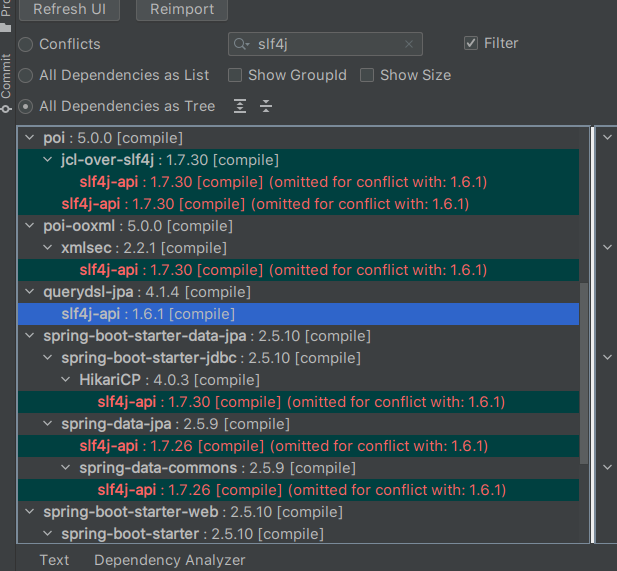This screenshot has width=617, height=571.
Task: Switch to the Text tab
Action: point(54,560)
